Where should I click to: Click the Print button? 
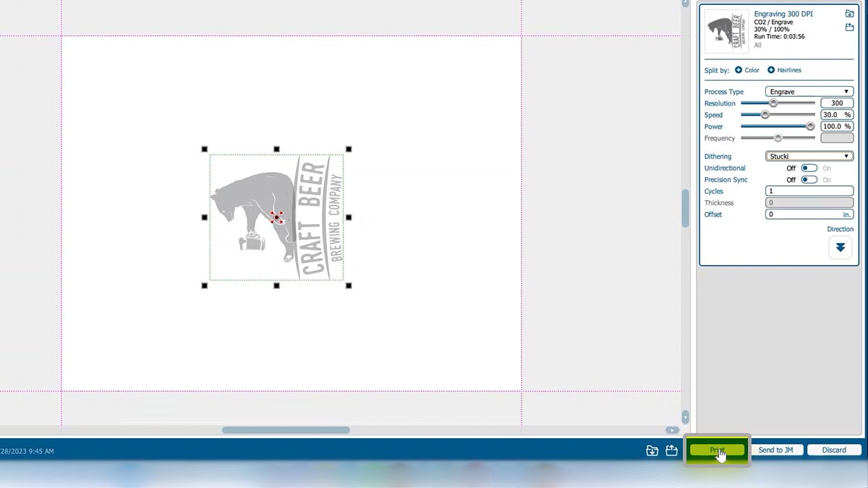click(x=718, y=450)
